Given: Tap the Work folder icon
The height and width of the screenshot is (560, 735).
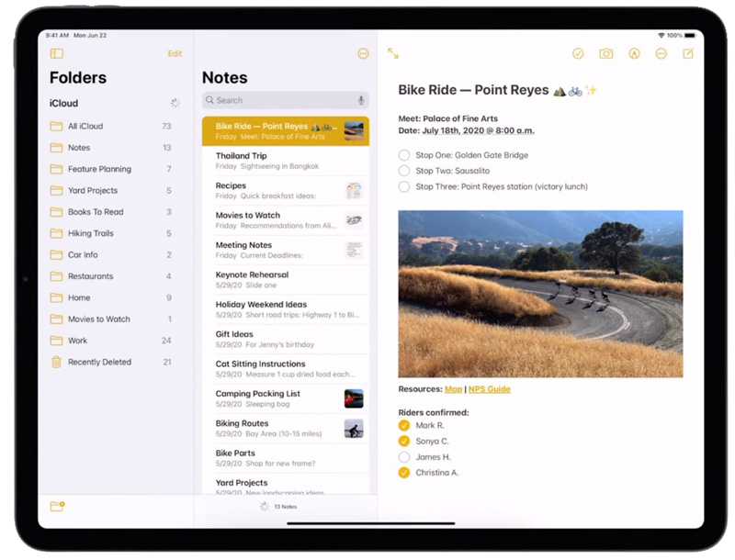Looking at the screenshot, I should click(56, 341).
